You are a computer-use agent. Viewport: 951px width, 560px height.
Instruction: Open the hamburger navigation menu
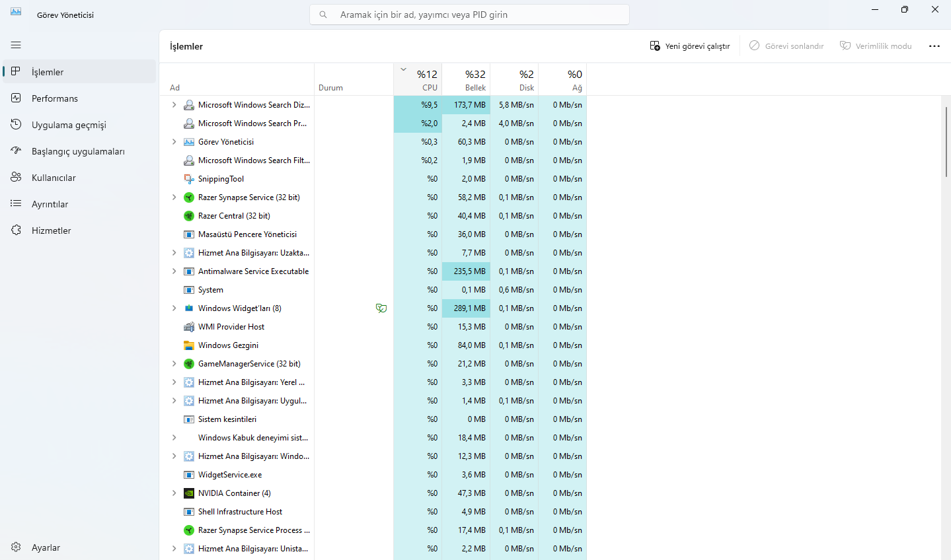pos(16,45)
